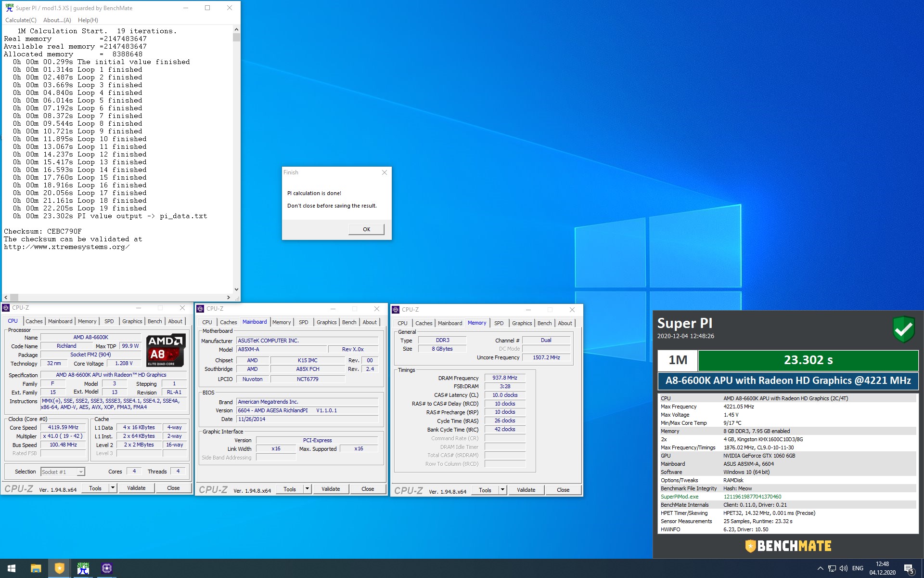Click the 1M label in BenchMate panel
This screenshot has width=924, height=578.
pyautogui.click(x=678, y=360)
